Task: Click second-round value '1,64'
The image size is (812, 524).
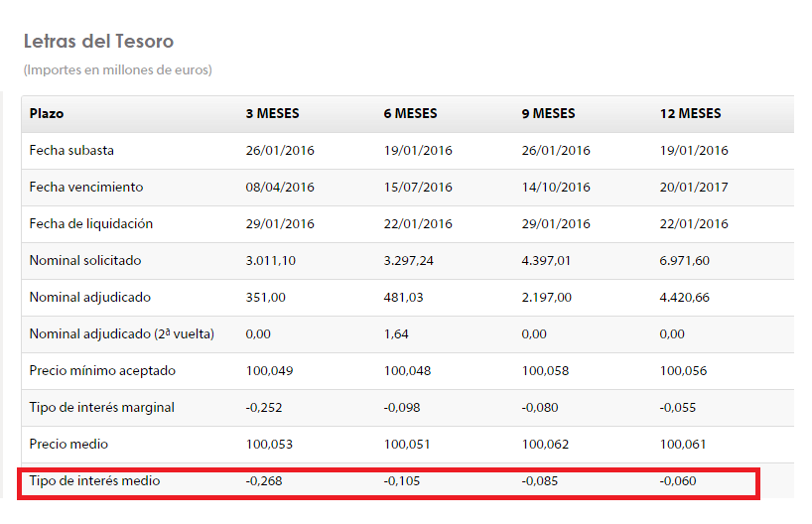Action: 396,334
